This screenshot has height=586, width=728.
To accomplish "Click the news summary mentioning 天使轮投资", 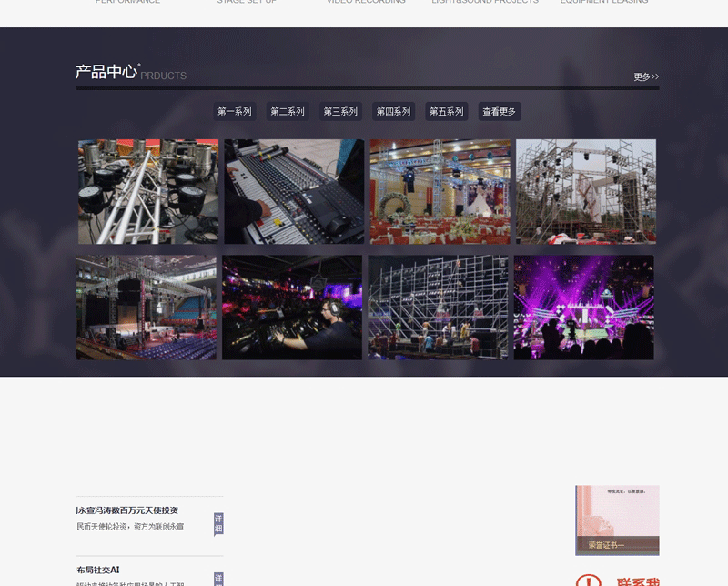I will click(x=130, y=527).
